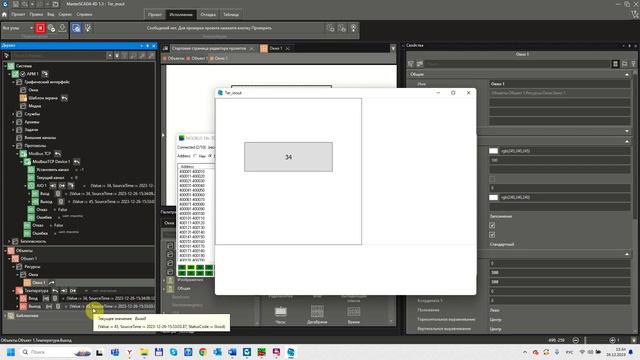
Task: Open the Сервис menu
Action: pyautogui.click(x=65, y=14)
